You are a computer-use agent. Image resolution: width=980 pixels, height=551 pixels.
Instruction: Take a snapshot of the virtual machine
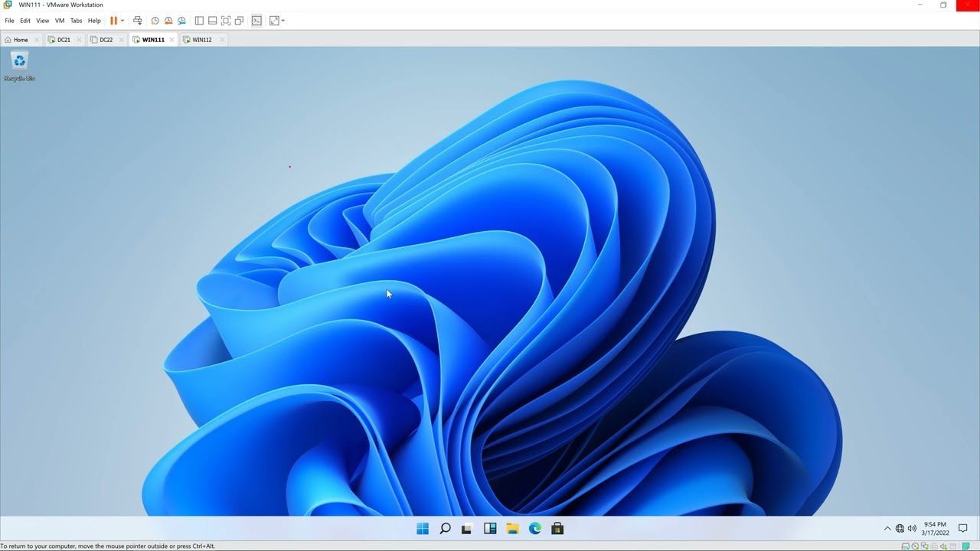coord(155,21)
